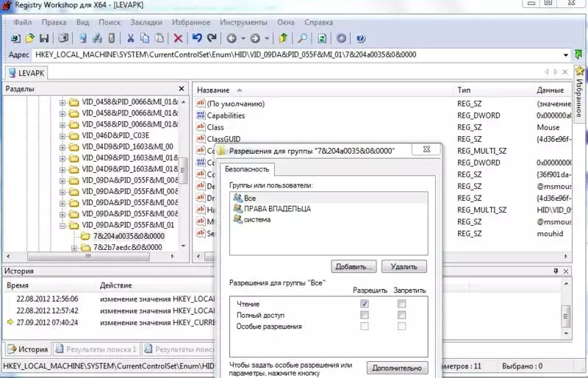Click the address path input field
This screenshot has height=378, width=588.
pos(297,55)
